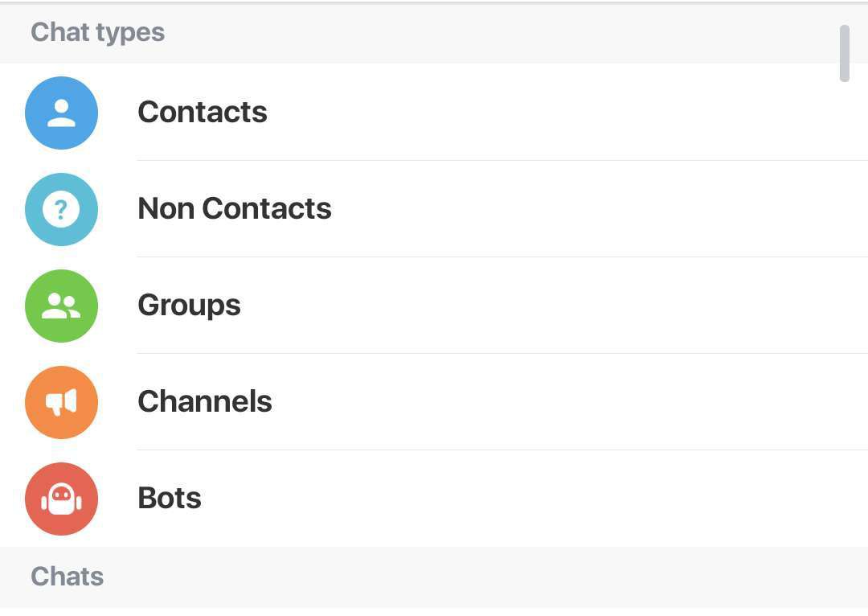
Task: Click the orange Channels megaphone icon
Action: (x=61, y=402)
